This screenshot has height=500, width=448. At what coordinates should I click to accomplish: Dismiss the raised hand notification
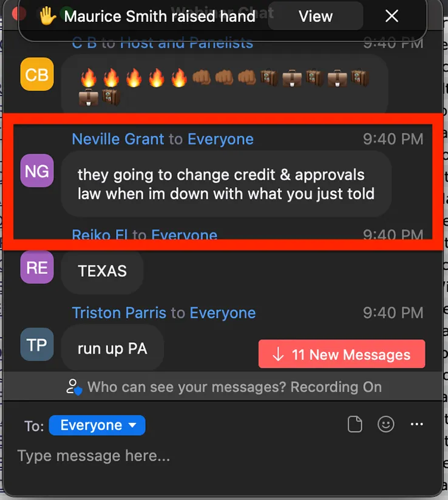coord(392,16)
